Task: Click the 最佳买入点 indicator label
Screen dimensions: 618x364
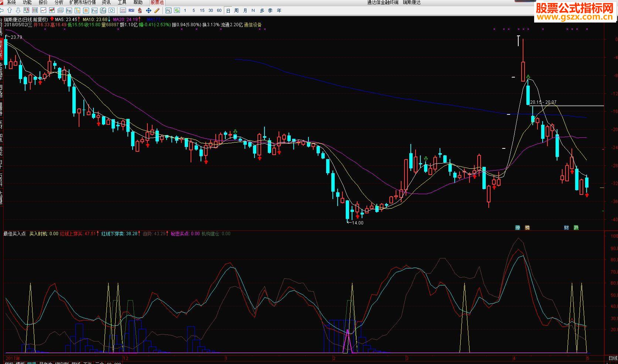Action: click(14, 234)
